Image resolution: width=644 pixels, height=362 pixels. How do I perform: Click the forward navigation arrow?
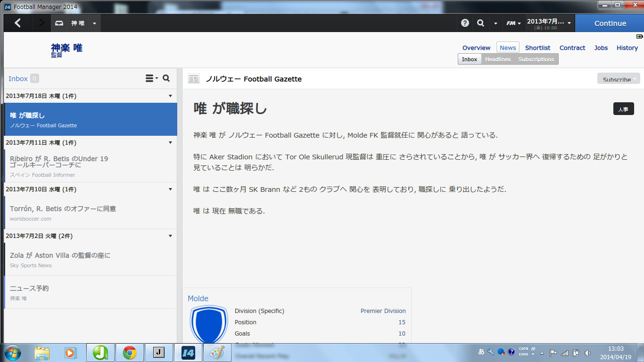41,23
